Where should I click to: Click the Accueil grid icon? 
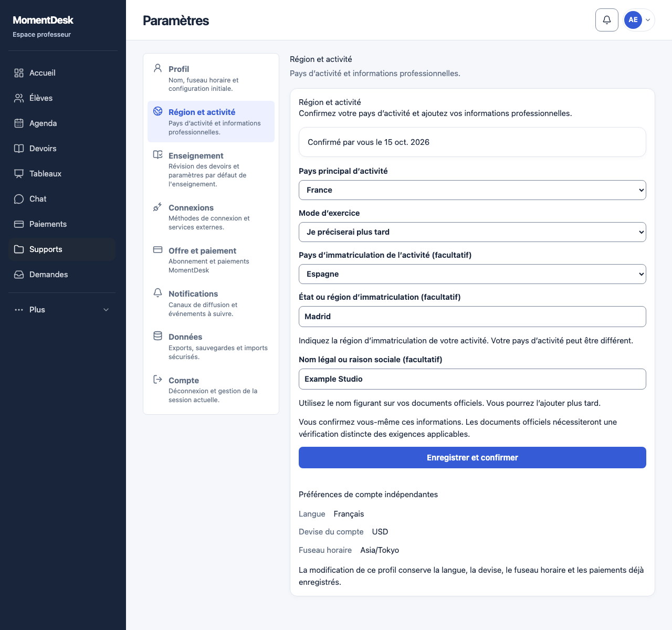coord(19,73)
